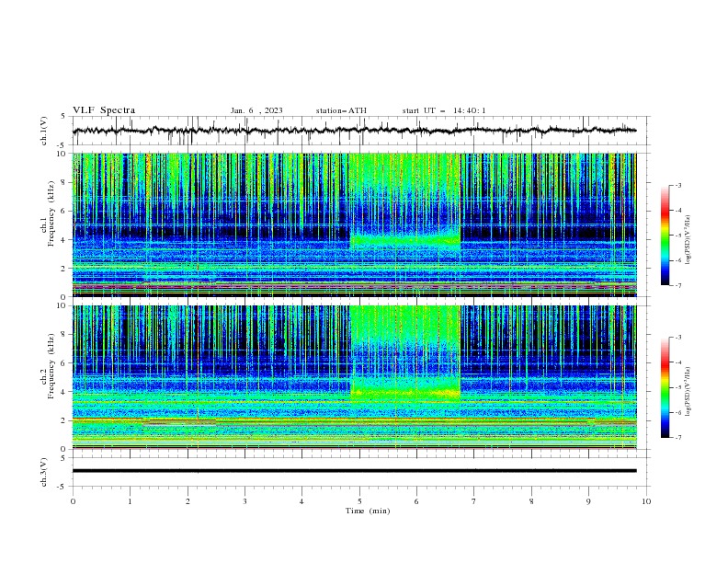Viewport: 728px width, 563px height.
Task: Click the upper log(PSD)(V²/Hz) colorbar label
Action: [688, 240]
